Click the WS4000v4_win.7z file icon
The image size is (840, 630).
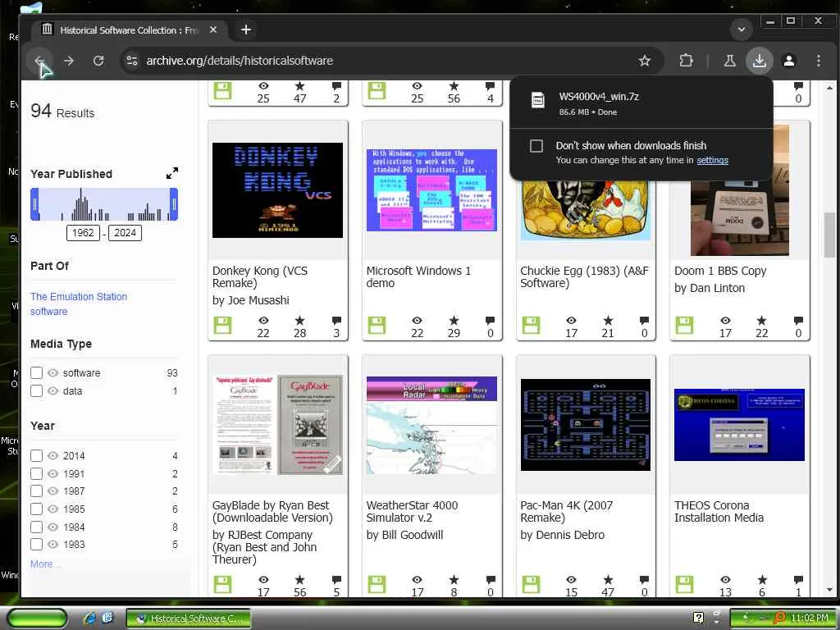coord(538,101)
